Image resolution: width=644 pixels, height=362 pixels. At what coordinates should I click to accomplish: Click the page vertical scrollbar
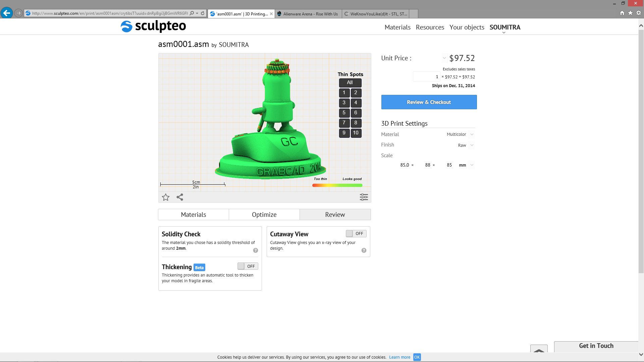click(641, 152)
